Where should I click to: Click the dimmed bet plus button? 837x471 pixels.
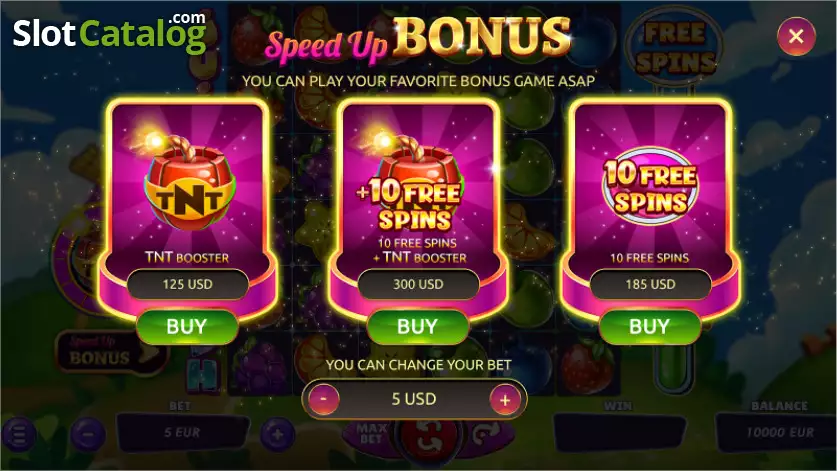tap(277, 435)
